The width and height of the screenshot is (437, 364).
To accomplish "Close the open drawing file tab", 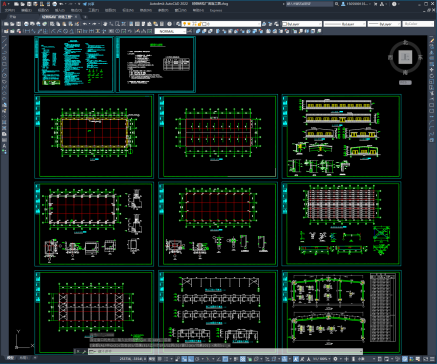I will pos(76,17).
